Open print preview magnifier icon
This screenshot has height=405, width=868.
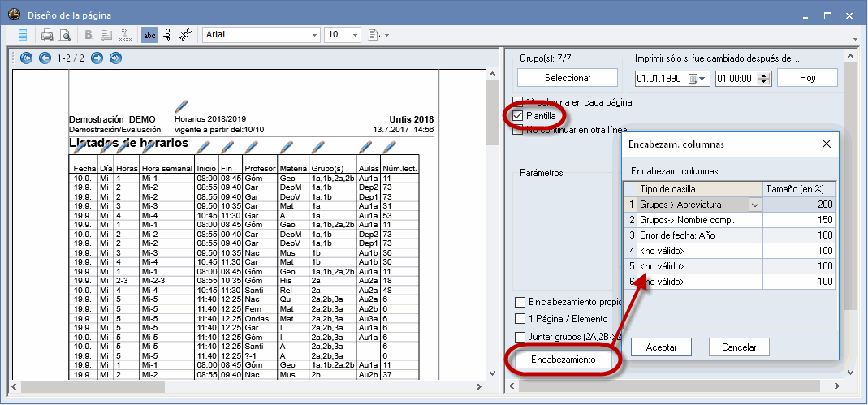pyautogui.click(x=65, y=36)
